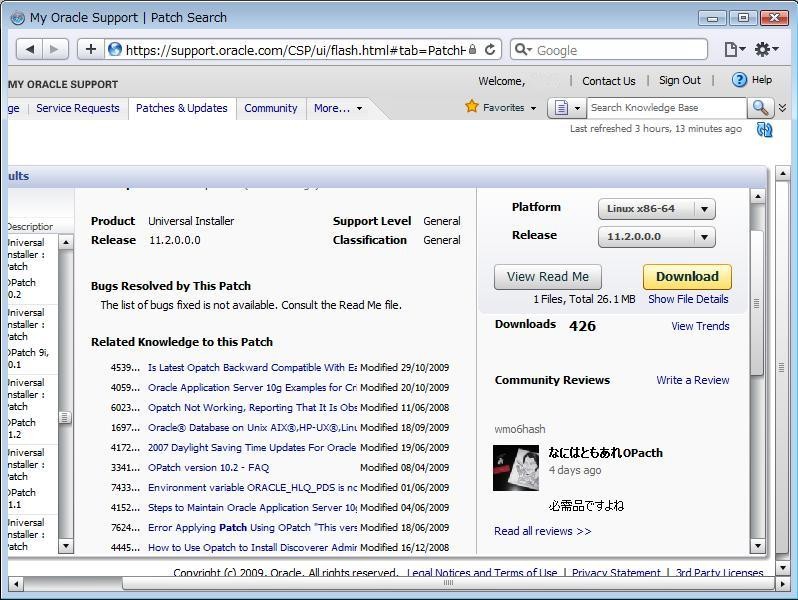Add a bookmark with the plus button
Image resolution: width=798 pixels, height=600 pixels.
coord(91,49)
